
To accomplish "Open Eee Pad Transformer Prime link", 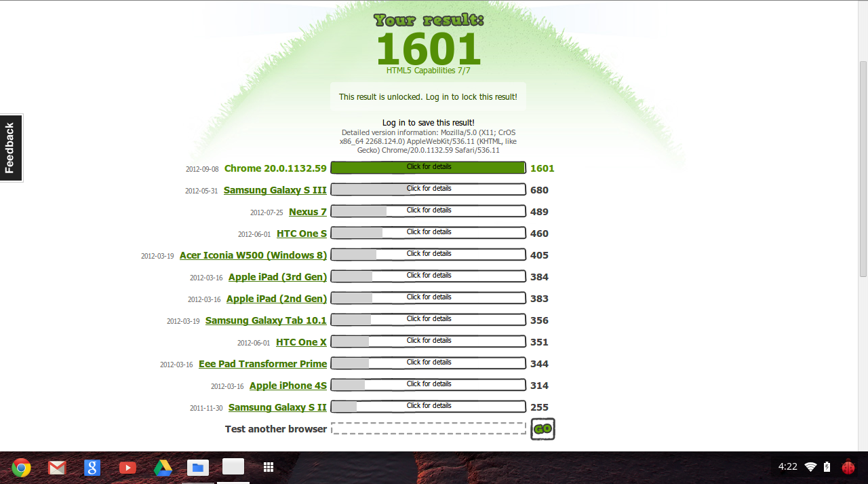I will click(x=262, y=364).
